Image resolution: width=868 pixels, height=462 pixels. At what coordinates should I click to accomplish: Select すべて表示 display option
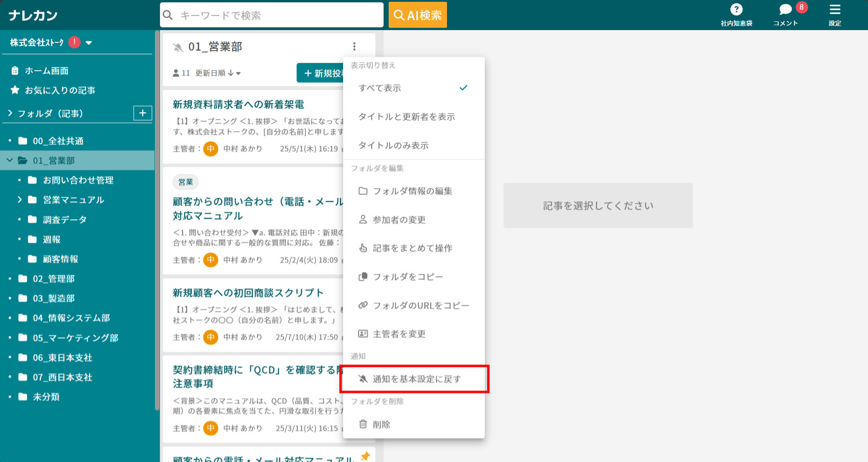(x=381, y=88)
